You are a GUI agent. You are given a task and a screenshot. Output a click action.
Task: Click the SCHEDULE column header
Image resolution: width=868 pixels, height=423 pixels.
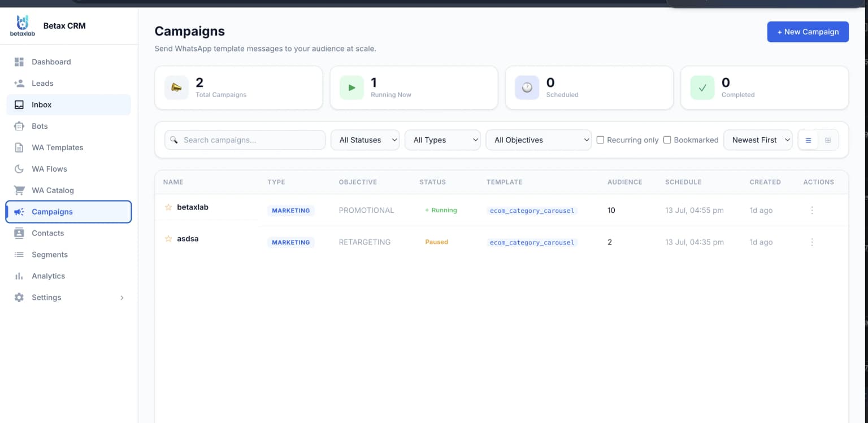point(683,182)
